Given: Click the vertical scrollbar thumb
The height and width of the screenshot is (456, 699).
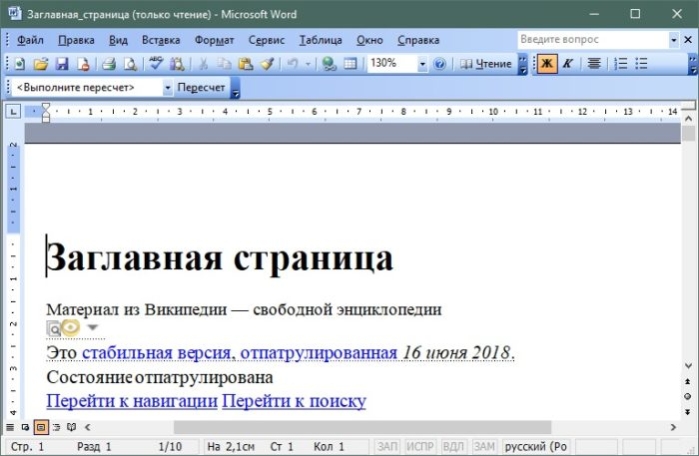Looking at the screenshot, I should (689, 133).
